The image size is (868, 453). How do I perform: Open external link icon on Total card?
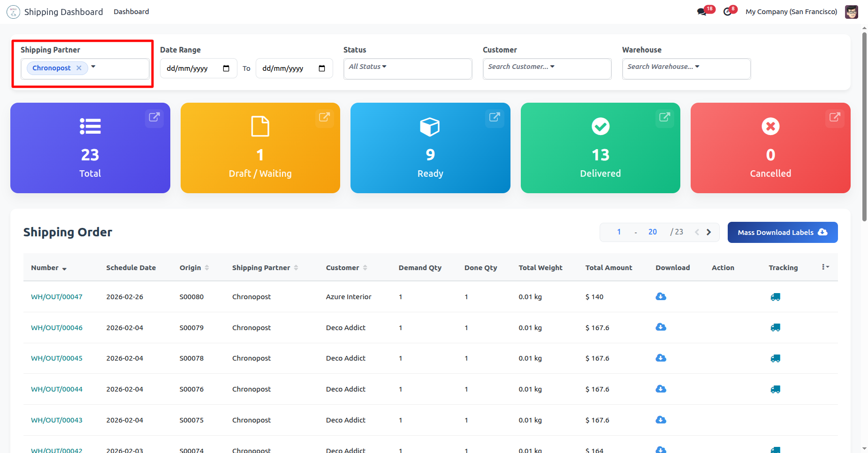pyautogui.click(x=154, y=117)
